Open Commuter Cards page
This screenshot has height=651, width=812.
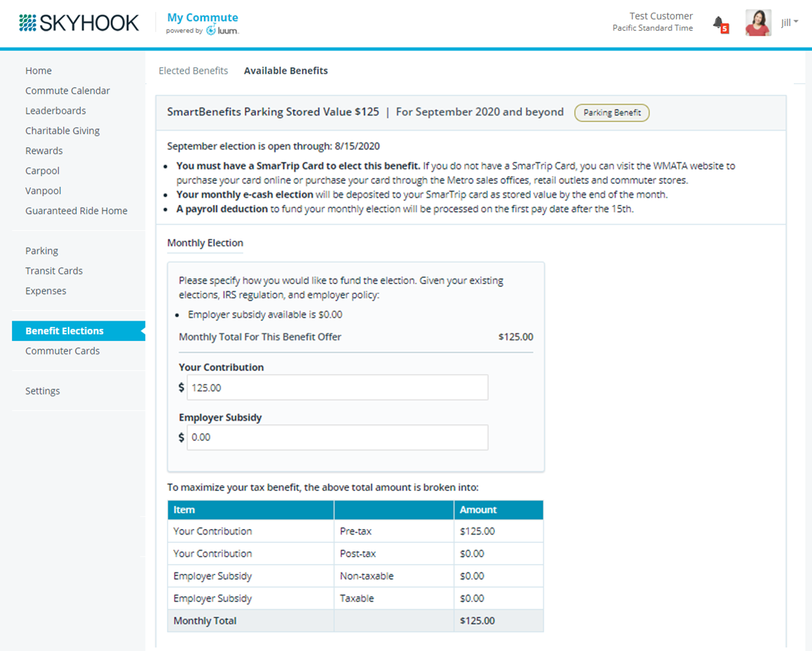(x=62, y=351)
